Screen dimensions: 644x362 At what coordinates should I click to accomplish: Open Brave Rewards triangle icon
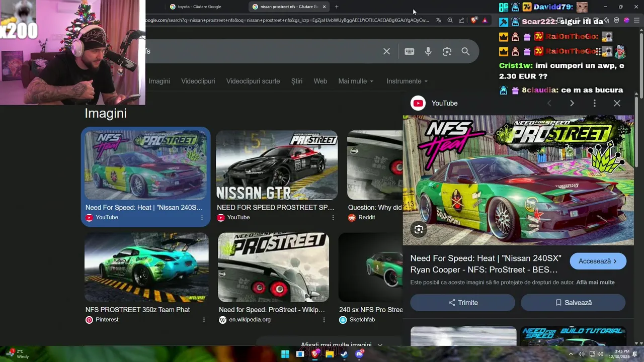485,20
